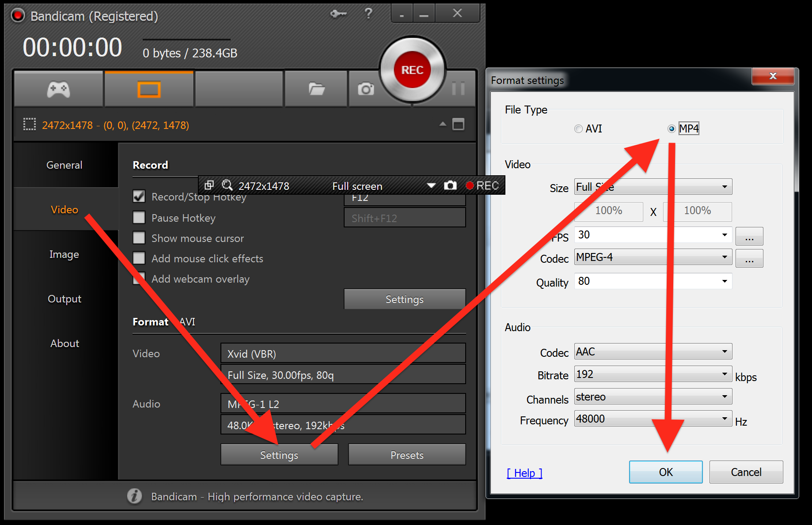The image size is (812, 525).
Task: Open the About tab
Action: tap(65, 344)
